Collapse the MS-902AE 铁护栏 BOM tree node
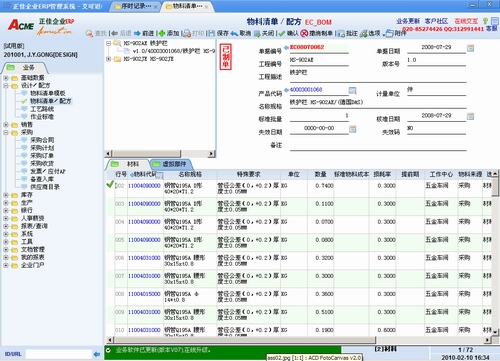The height and width of the screenshot is (361, 500). pyautogui.click(x=108, y=43)
